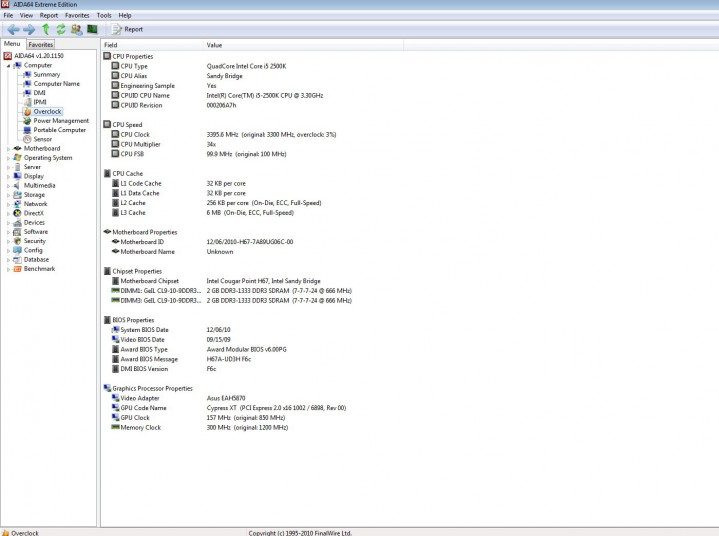Expand the Display tree node

click(x=8, y=177)
